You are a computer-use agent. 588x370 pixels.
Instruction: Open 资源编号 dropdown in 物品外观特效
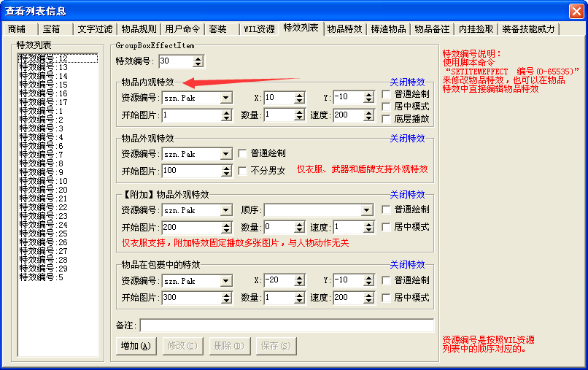225,154
